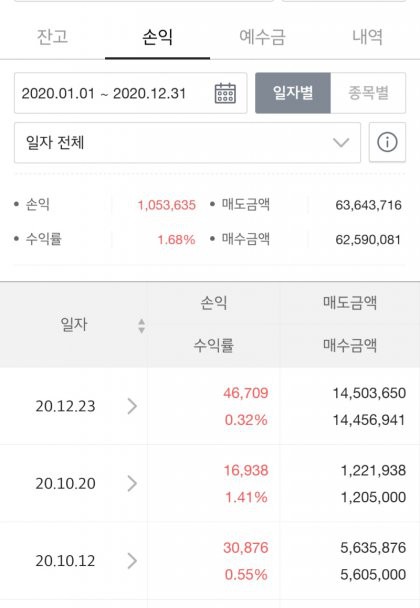420x608 pixels.
Task: Open the calendar date picker icon
Action: click(225, 93)
